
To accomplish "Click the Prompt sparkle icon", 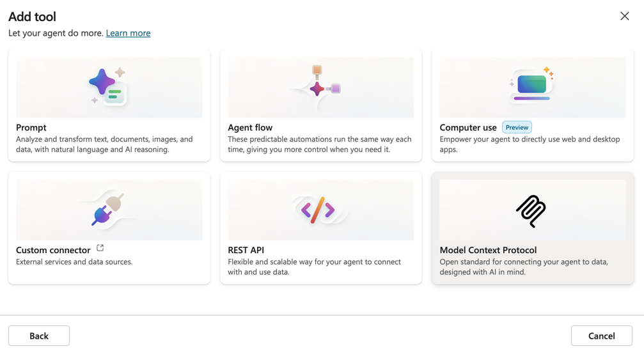I will 107,86.
